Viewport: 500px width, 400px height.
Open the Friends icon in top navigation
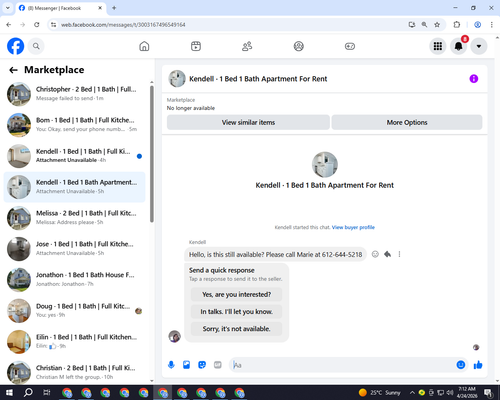click(x=247, y=46)
